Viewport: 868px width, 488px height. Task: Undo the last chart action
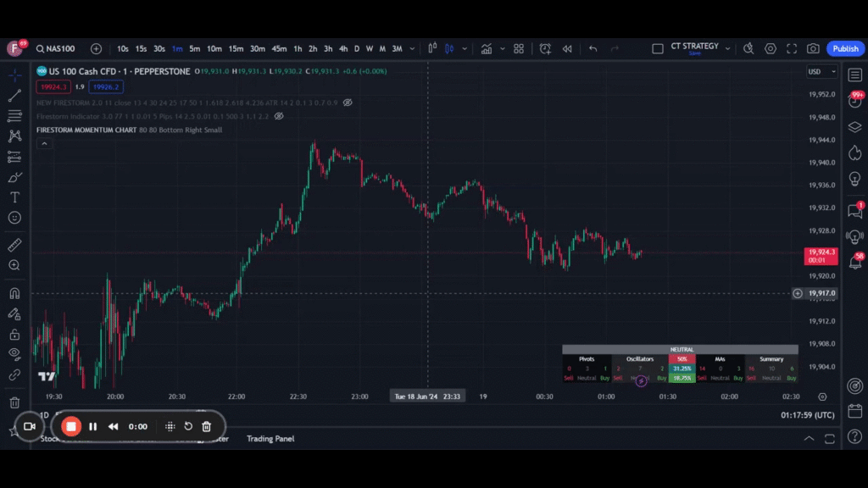coord(593,48)
